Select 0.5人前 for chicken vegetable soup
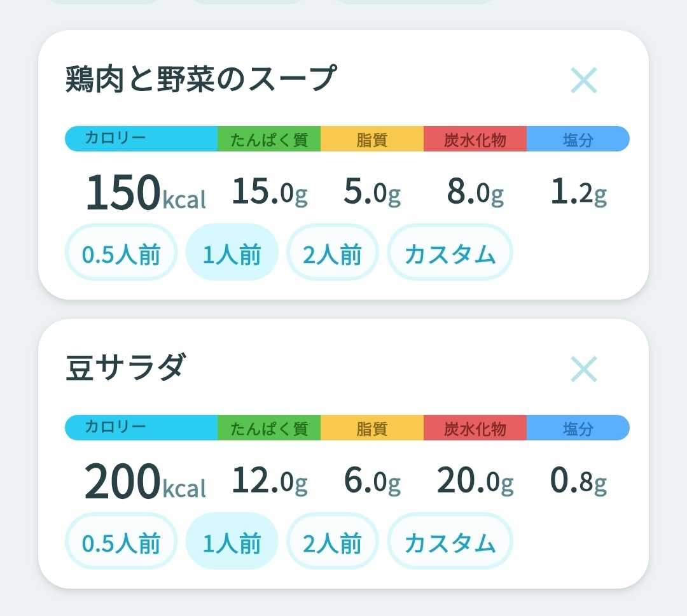The width and height of the screenshot is (687, 616). [x=121, y=253]
